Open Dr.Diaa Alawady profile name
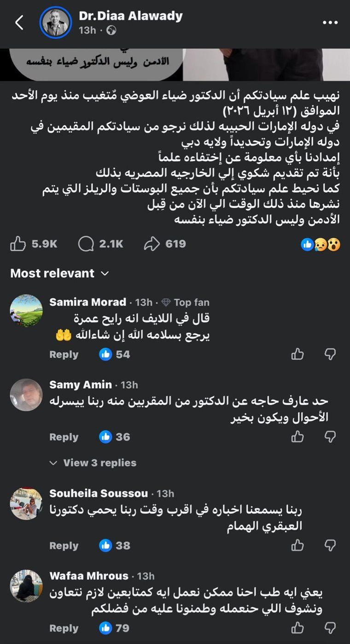350x644 pixels. click(131, 16)
